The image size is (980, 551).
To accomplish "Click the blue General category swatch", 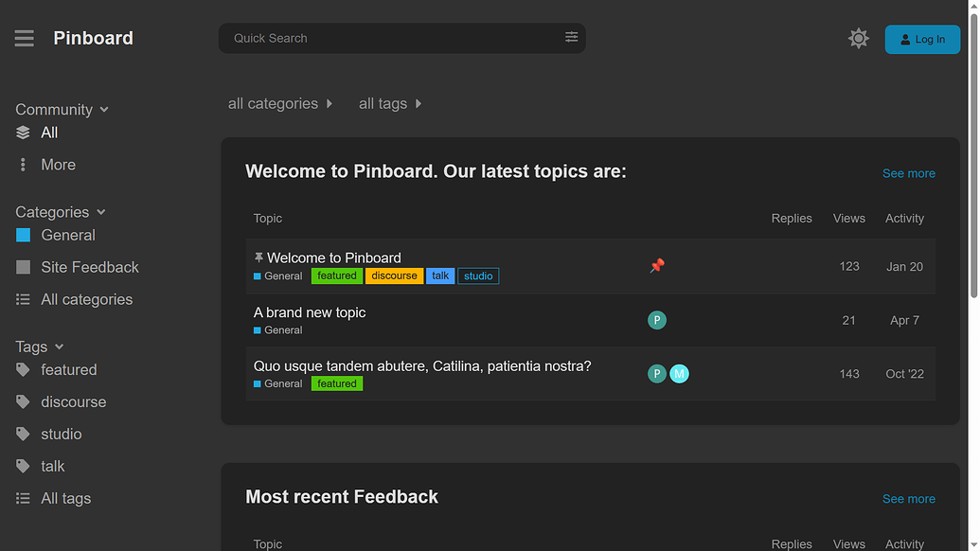I will click(24, 235).
